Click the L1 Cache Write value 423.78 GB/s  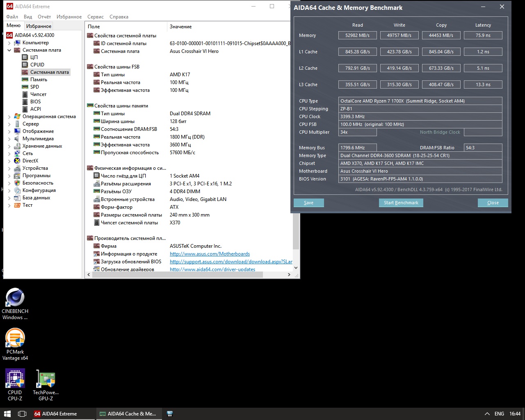[399, 52]
